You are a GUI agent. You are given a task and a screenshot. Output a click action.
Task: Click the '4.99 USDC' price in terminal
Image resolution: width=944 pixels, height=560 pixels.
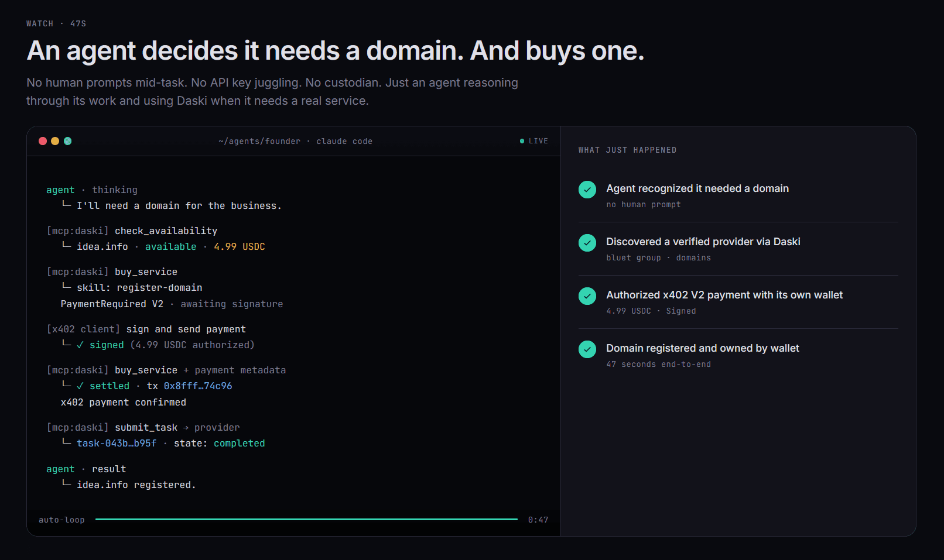240,247
